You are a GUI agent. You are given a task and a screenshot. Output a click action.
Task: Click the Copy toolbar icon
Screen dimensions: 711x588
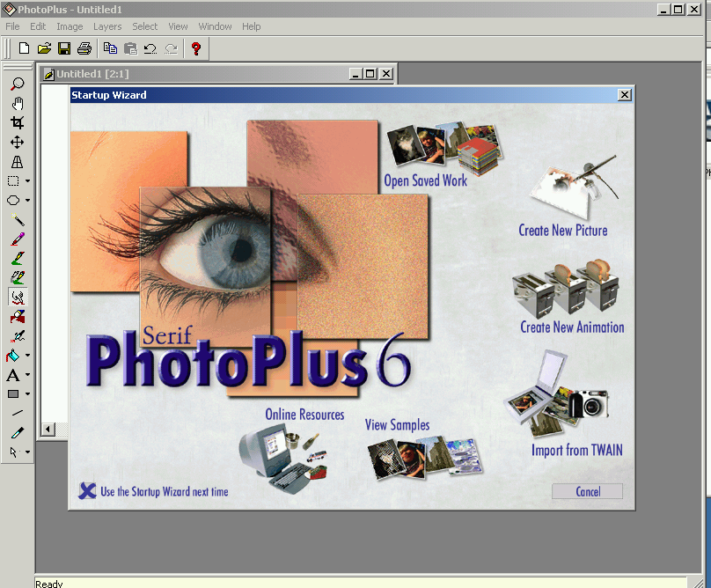pos(110,48)
